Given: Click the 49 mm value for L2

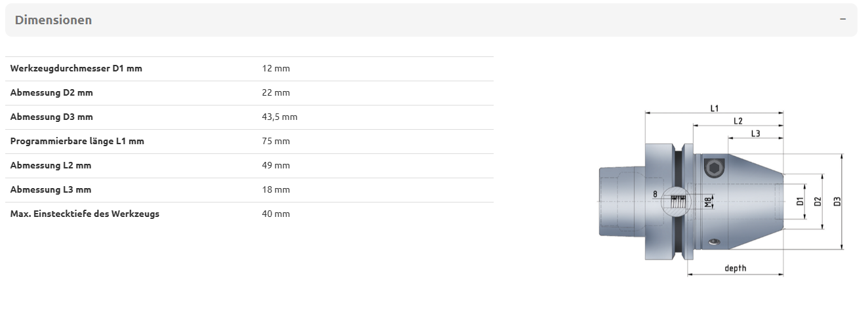Looking at the screenshot, I should pos(275,165).
